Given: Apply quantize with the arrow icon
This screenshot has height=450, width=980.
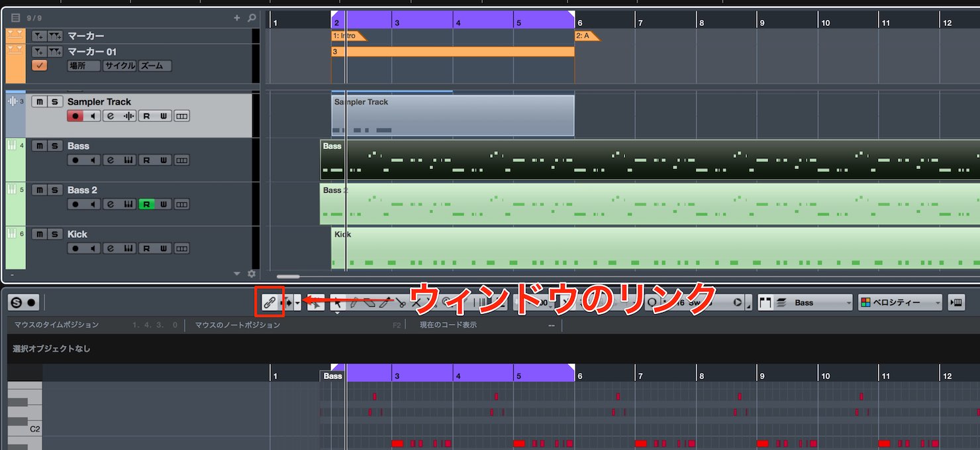Looking at the screenshot, I should point(738,303).
